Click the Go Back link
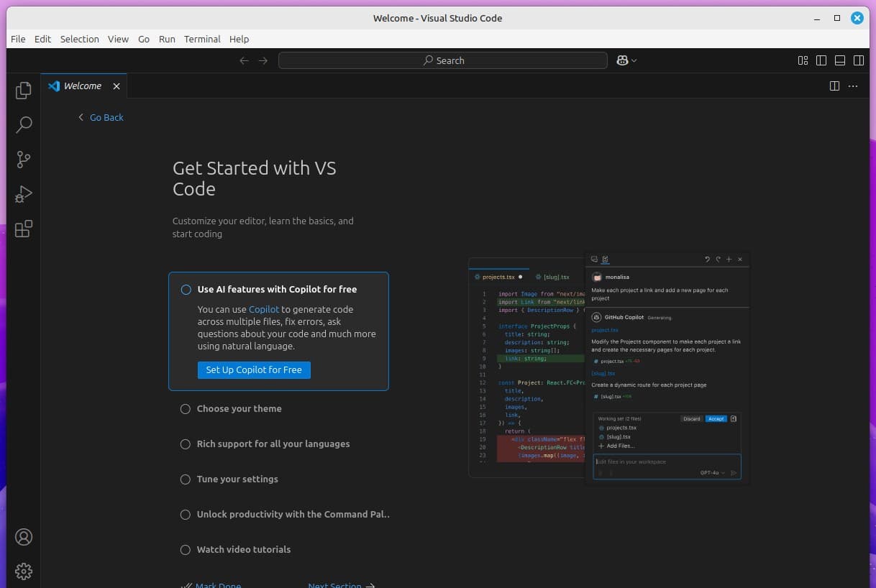This screenshot has height=588, width=876. [106, 117]
